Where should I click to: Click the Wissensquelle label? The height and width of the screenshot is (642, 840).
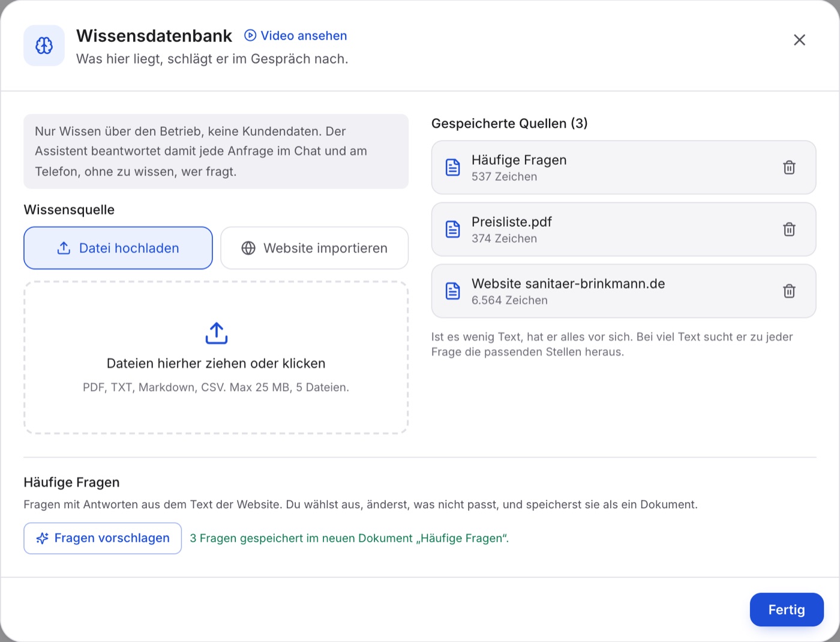pyautogui.click(x=69, y=210)
